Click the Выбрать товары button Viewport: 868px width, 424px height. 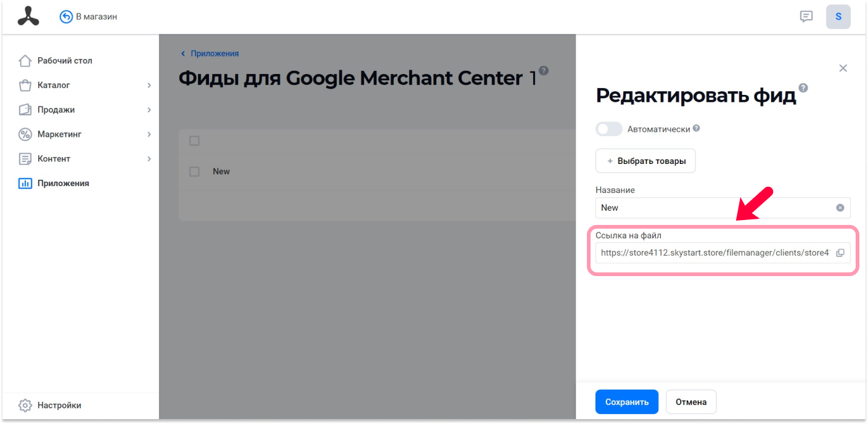point(645,161)
